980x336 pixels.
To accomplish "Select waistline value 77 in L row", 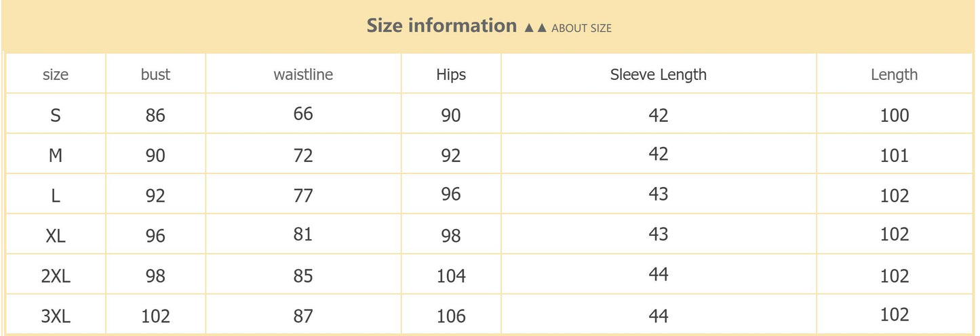I will [x=303, y=195].
